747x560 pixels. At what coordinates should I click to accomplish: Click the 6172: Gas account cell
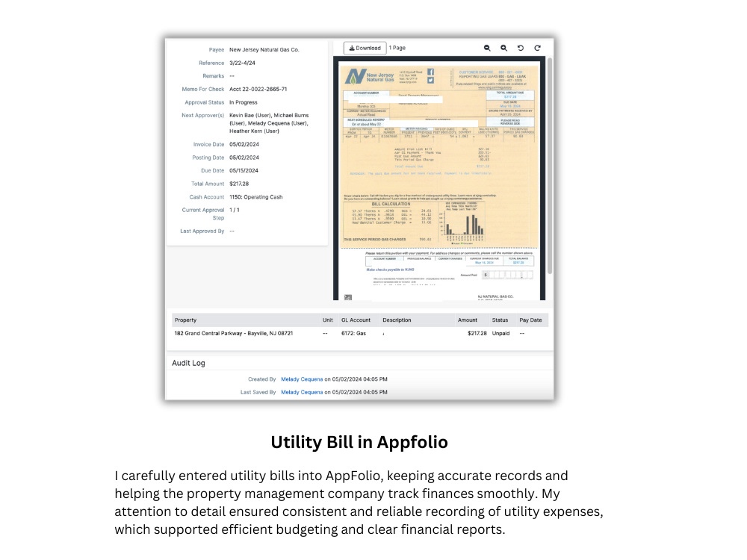point(353,333)
